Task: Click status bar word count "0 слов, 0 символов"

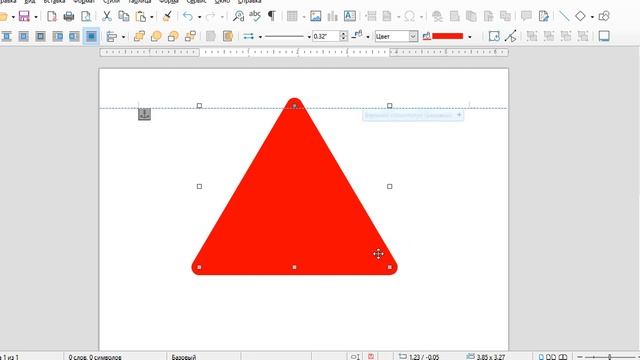Action: point(95,357)
